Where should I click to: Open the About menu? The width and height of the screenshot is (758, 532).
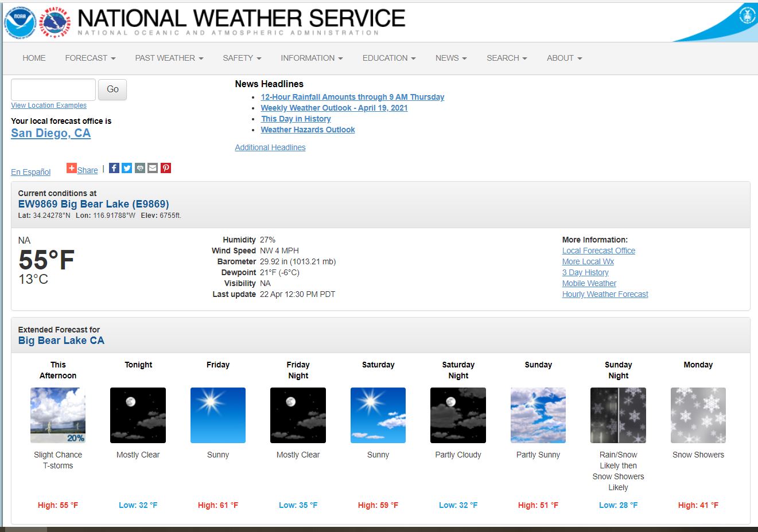point(564,58)
